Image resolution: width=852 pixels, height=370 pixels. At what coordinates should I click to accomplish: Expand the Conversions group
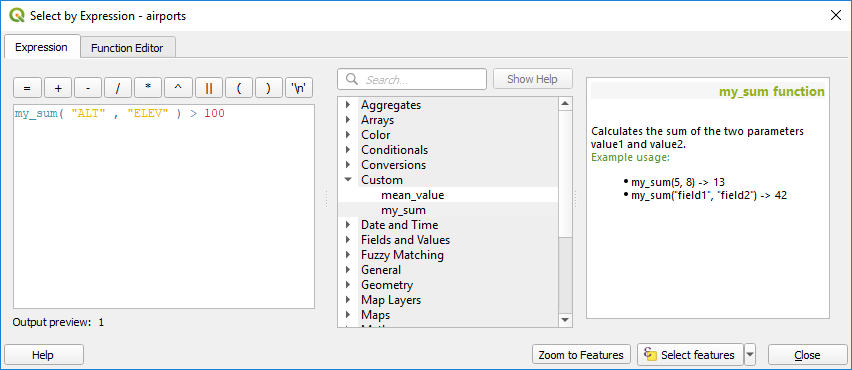point(348,165)
